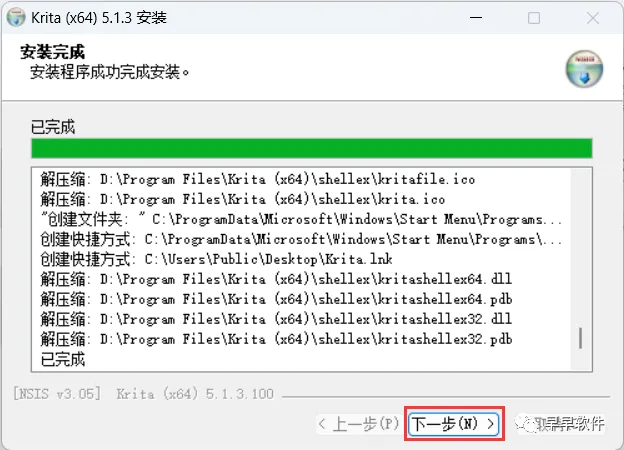Select the final 已完成 line in log

pyautogui.click(x=63, y=359)
